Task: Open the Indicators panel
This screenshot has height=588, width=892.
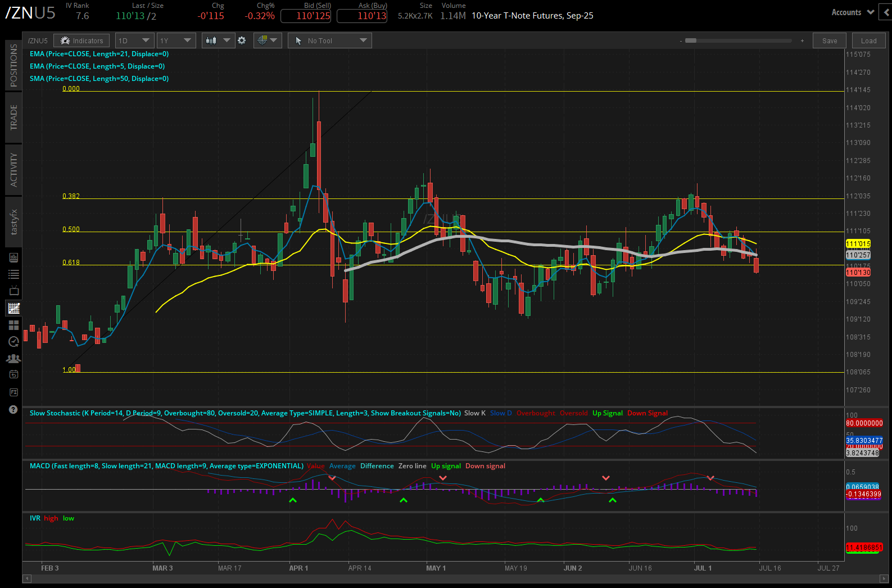Action: pos(82,40)
